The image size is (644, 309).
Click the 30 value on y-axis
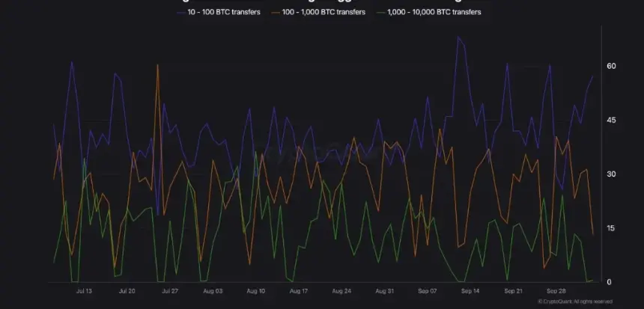click(611, 174)
